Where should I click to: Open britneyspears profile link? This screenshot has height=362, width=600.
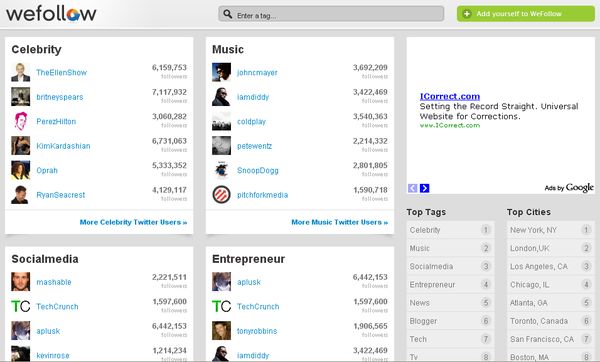point(60,97)
